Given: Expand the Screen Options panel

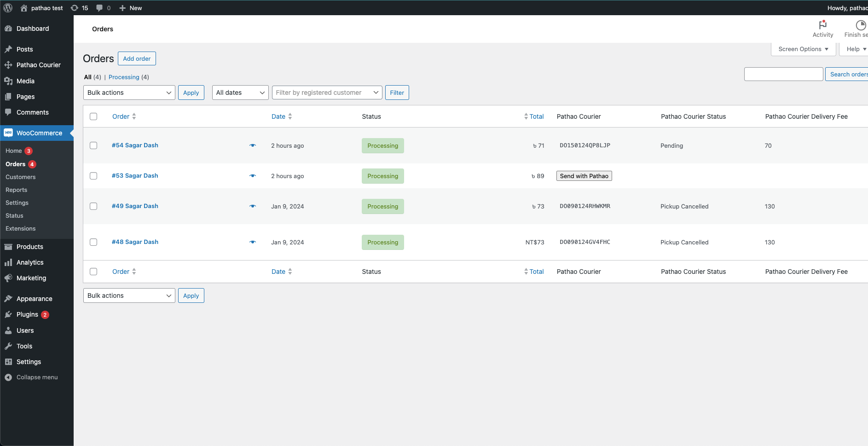Looking at the screenshot, I should [x=804, y=49].
